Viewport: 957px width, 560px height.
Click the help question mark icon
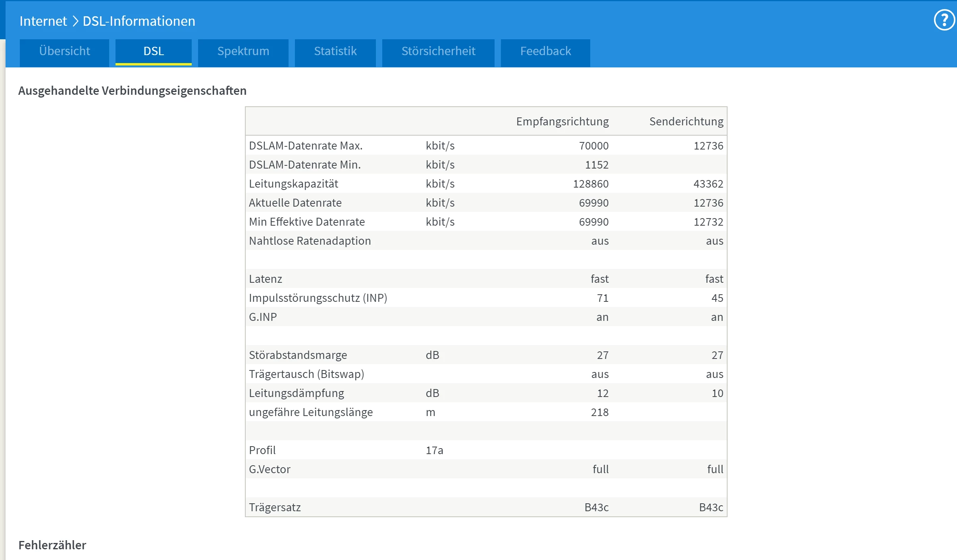click(944, 20)
